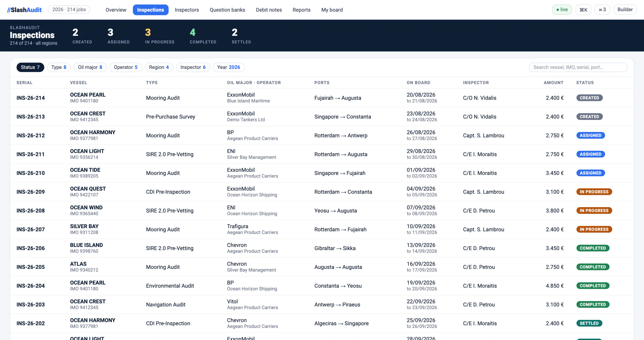The image size is (644, 340).
Task: Click Vitol oil major cell
Action: (x=232, y=301)
